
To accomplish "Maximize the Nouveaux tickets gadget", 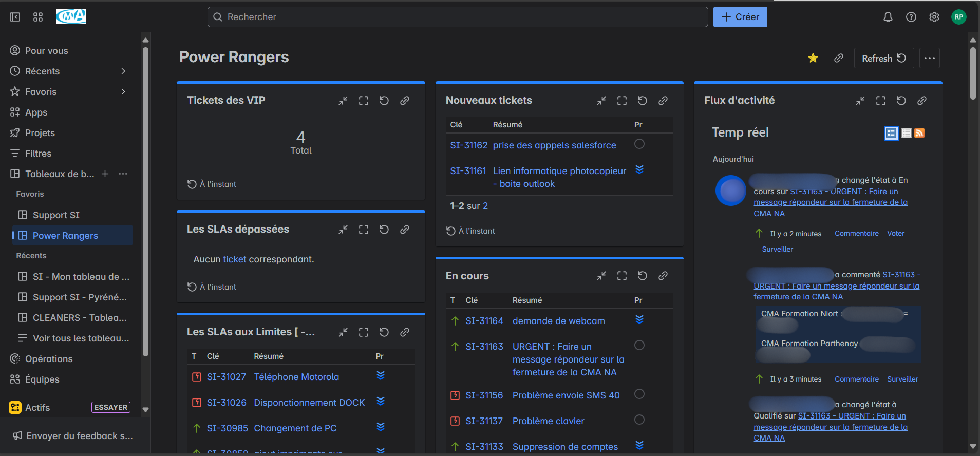I will click(622, 101).
